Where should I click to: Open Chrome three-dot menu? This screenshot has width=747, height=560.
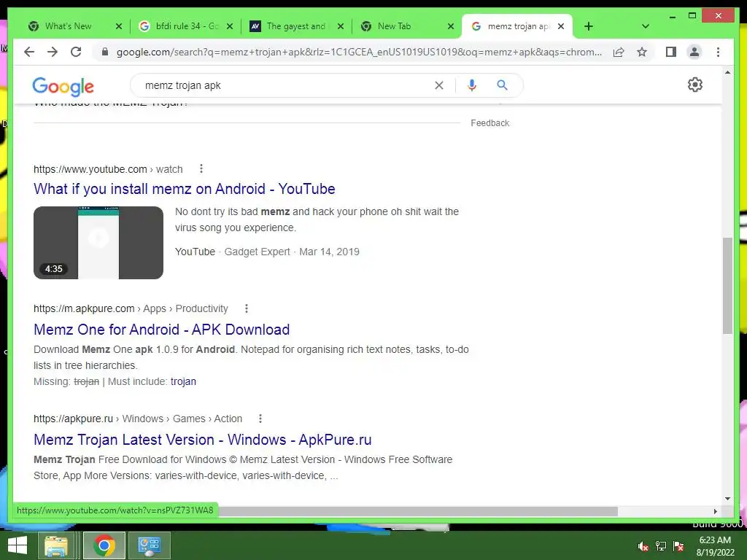(718, 52)
